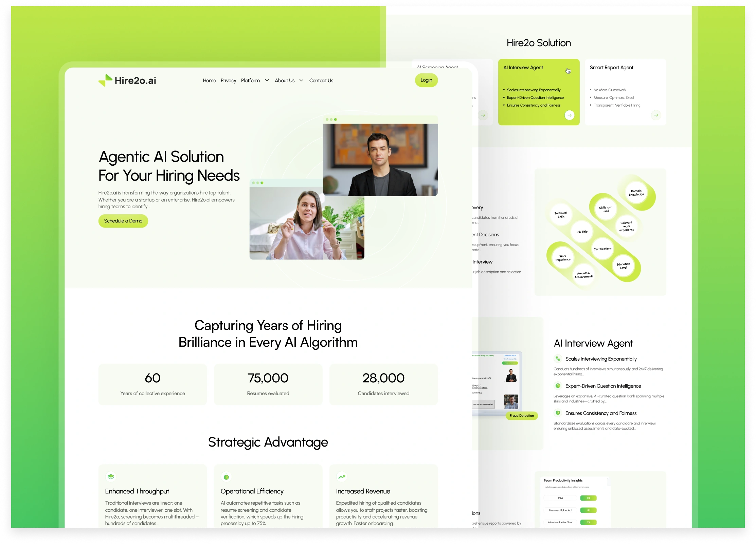Open the Home menu item
Image resolution: width=756 pixels, height=544 pixels.
[209, 80]
